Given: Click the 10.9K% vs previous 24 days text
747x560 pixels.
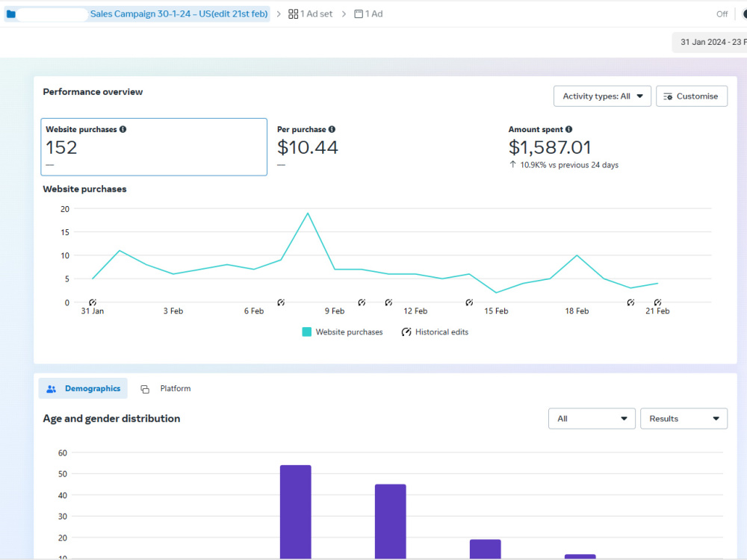Looking at the screenshot, I should click(568, 165).
